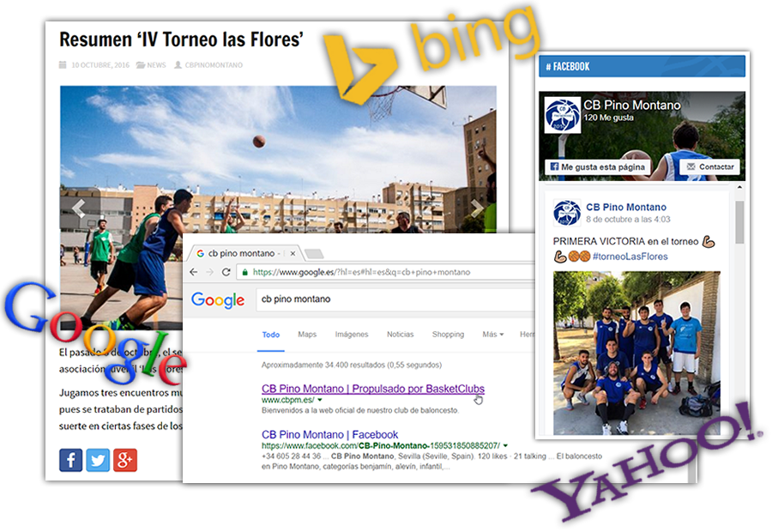This screenshot has height=532, width=772.
Task: Click the '10 OCTUBRE, 2016' date link
Action: pyautogui.click(x=100, y=64)
